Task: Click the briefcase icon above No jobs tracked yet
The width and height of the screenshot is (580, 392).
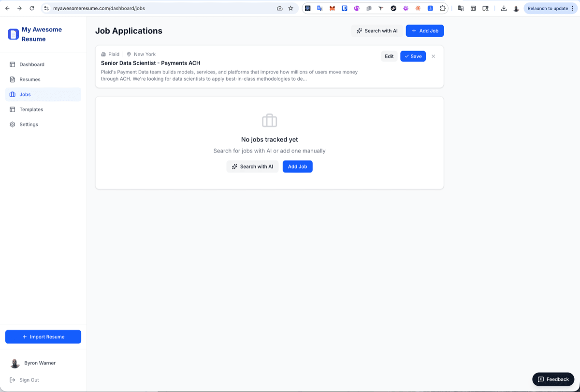Action: pos(269,120)
